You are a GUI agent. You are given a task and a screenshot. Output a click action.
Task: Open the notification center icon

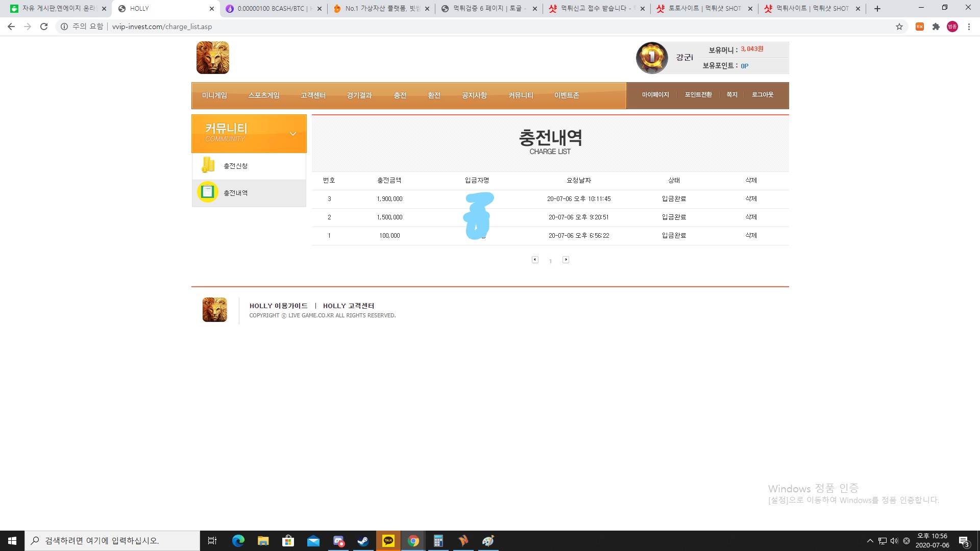[x=964, y=541]
